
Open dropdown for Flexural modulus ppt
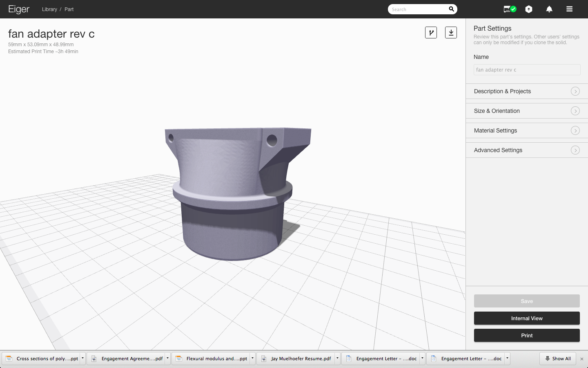coord(252,359)
